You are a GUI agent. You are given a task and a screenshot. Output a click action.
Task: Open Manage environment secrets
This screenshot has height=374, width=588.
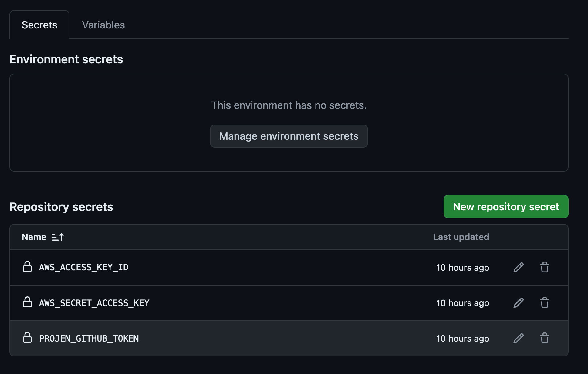point(289,136)
